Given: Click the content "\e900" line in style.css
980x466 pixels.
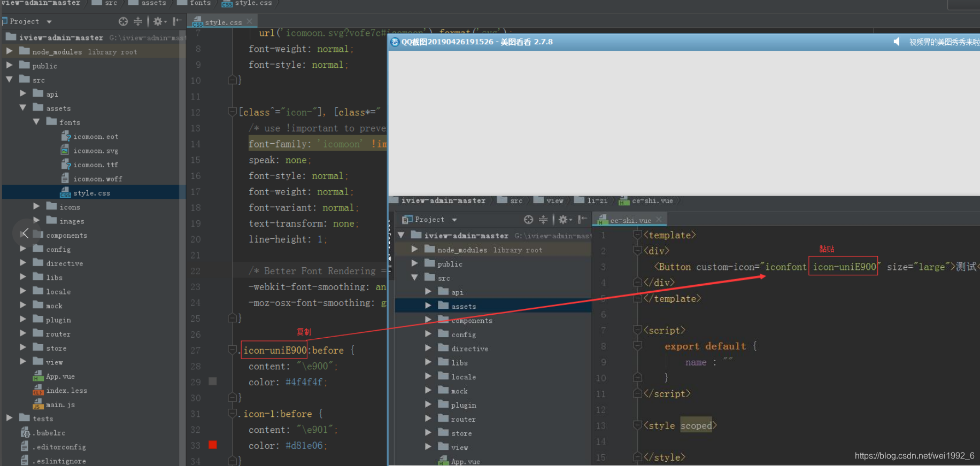Looking at the screenshot, I should (293, 366).
